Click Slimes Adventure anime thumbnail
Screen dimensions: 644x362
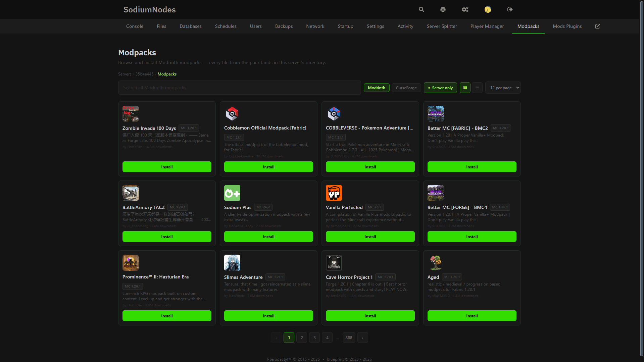click(x=232, y=263)
